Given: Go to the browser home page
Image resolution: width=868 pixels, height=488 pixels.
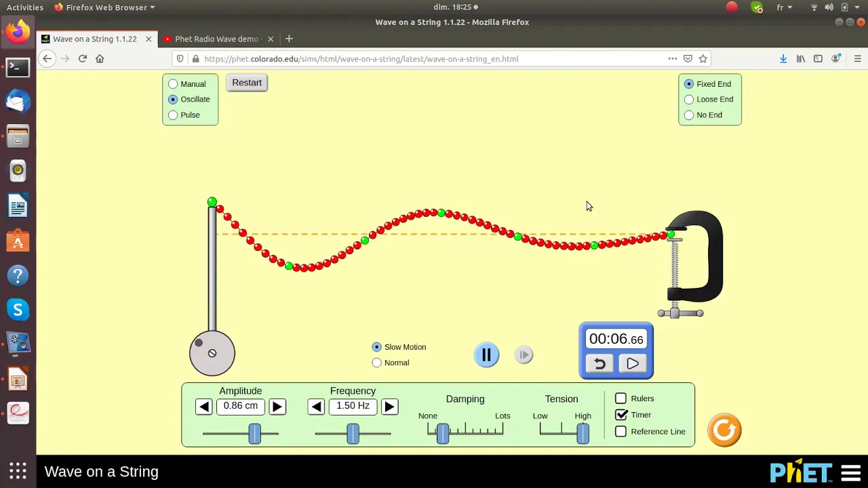Looking at the screenshot, I should point(100,59).
